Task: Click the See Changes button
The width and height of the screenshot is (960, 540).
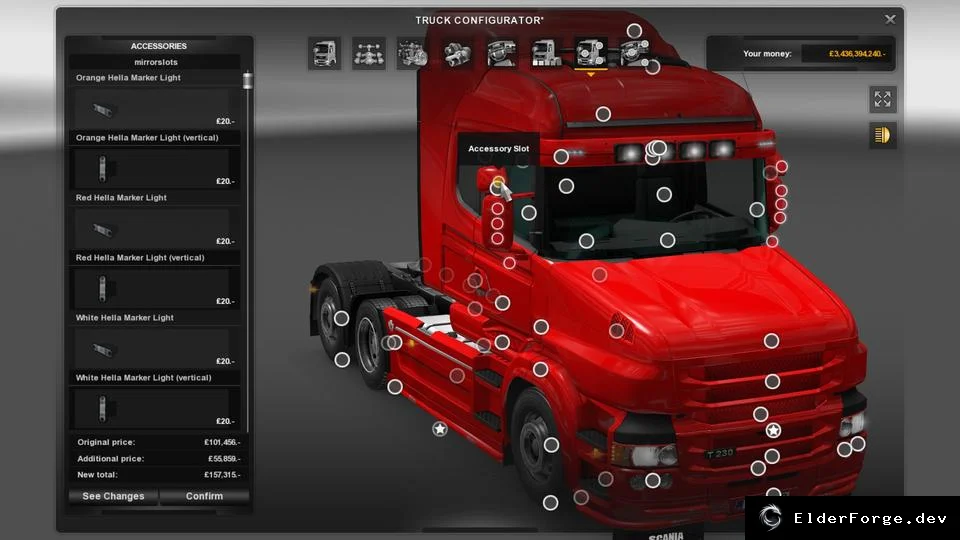Action: (113, 496)
